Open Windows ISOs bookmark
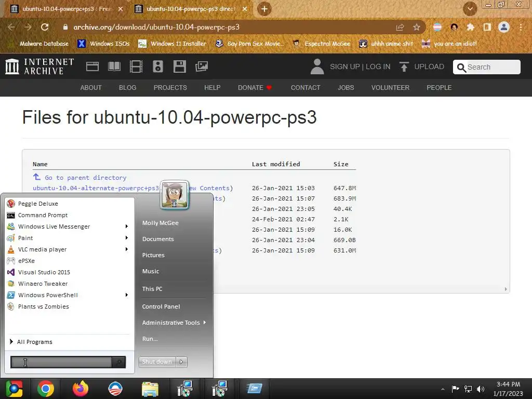This screenshot has height=399, width=532. [x=104, y=44]
